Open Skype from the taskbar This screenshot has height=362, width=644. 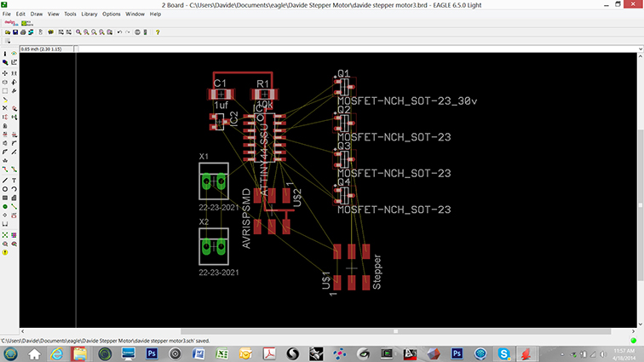[x=504, y=353]
